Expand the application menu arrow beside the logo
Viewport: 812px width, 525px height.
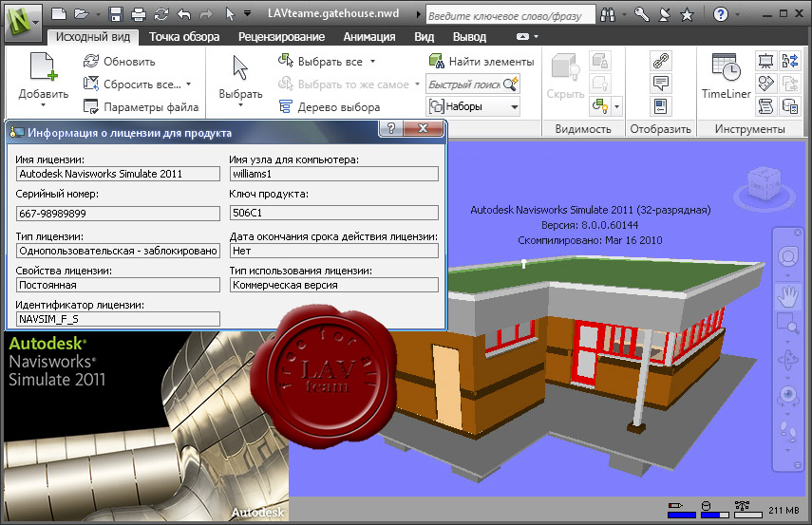tap(36, 23)
